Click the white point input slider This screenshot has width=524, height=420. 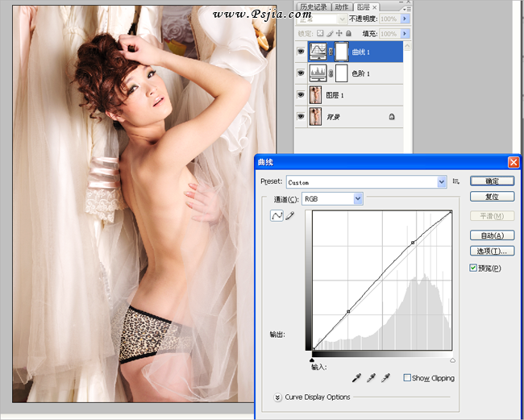[x=452, y=360]
